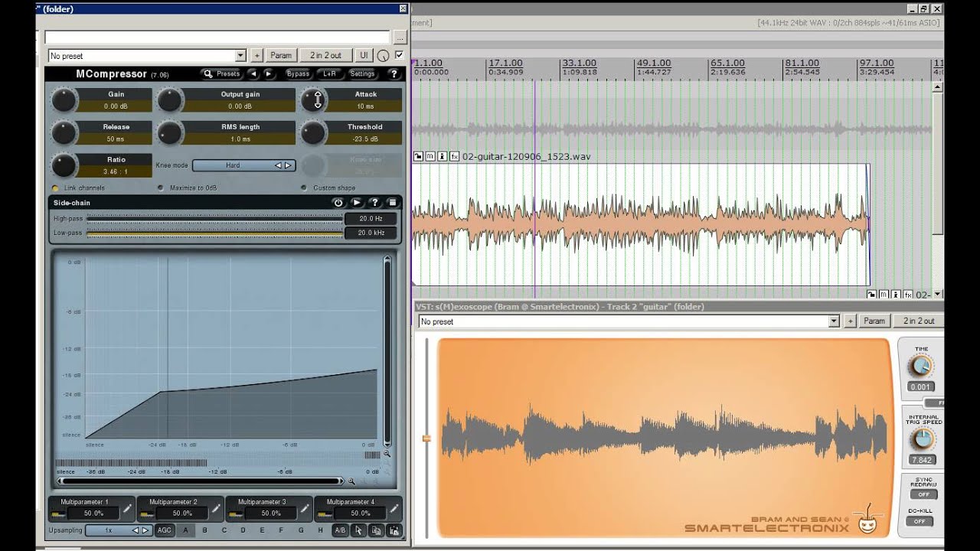Edit Multiparameter 1 with pencil icon
The image size is (980, 551).
pos(127,508)
